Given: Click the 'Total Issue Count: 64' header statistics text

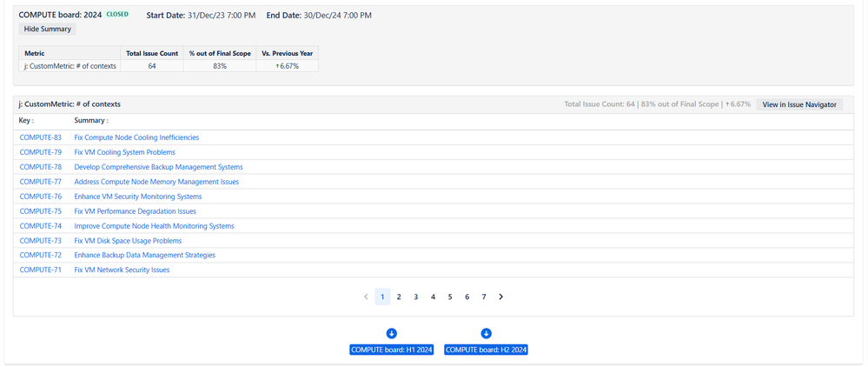Looking at the screenshot, I should (x=600, y=104).
